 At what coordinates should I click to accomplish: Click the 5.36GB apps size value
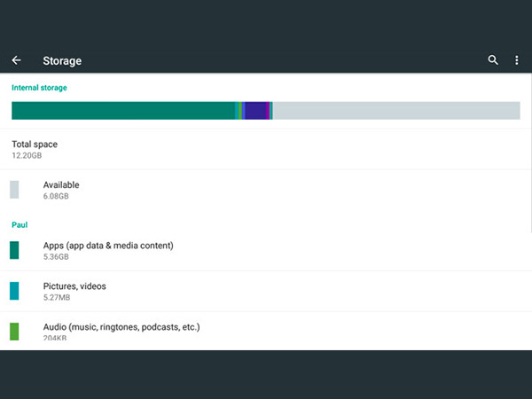point(56,256)
